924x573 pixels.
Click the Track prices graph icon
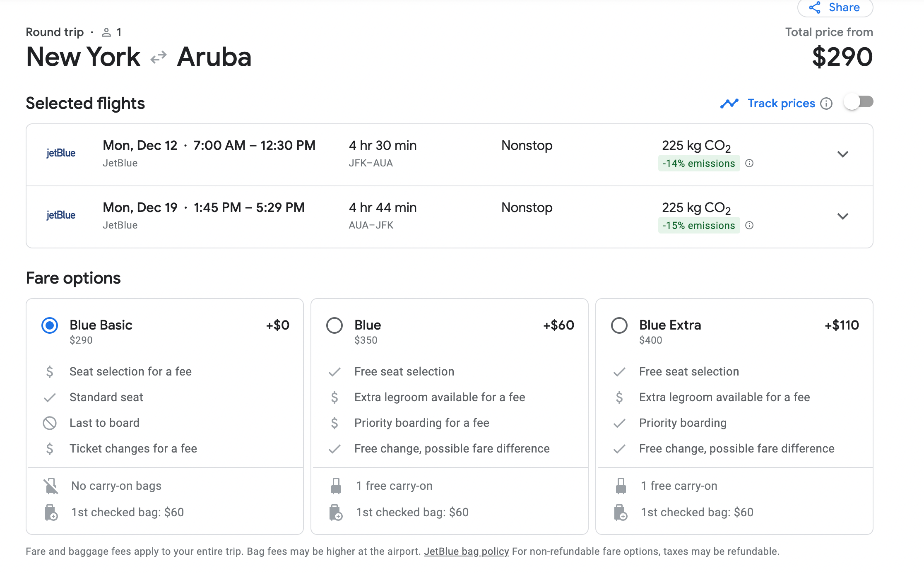(x=729, y=104)
